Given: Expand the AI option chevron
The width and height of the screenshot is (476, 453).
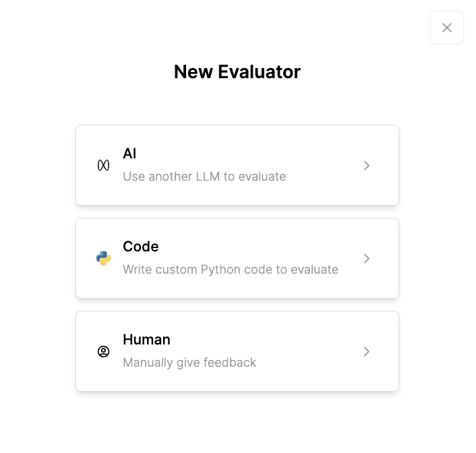Looking at the screenshot, I should click(x=367, y=165).
